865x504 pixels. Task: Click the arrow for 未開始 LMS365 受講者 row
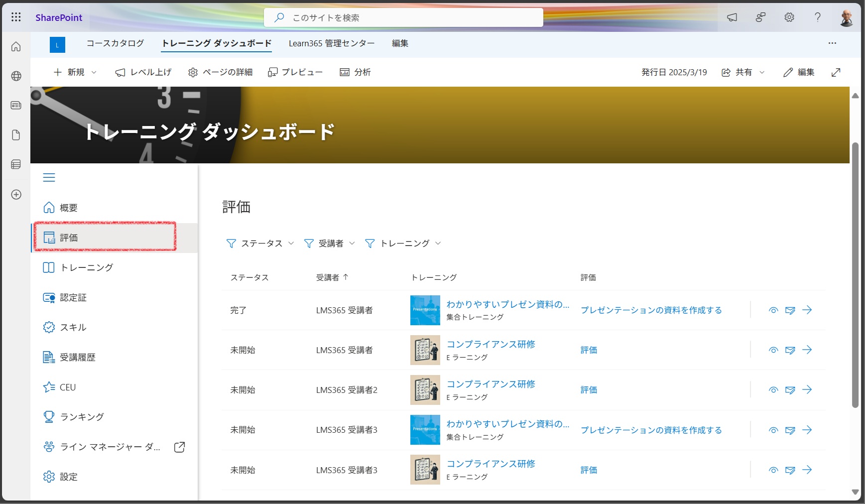point(807,350)
